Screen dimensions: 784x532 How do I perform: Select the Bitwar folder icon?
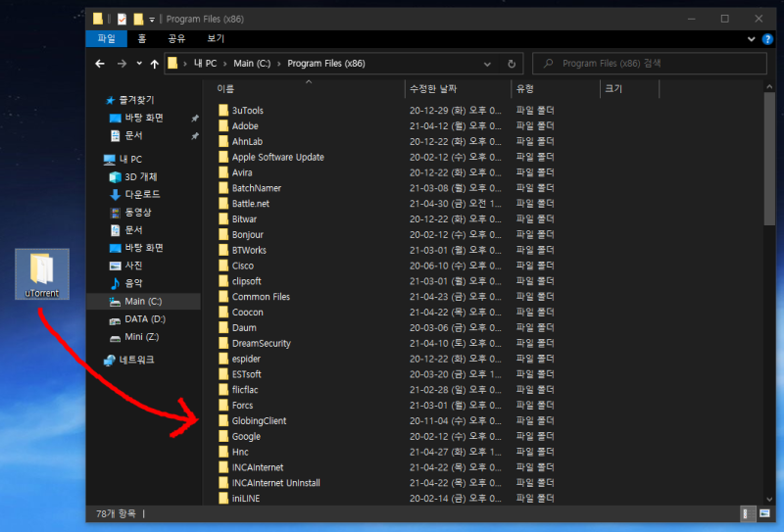pyautogui.click(x=223, y=218)
